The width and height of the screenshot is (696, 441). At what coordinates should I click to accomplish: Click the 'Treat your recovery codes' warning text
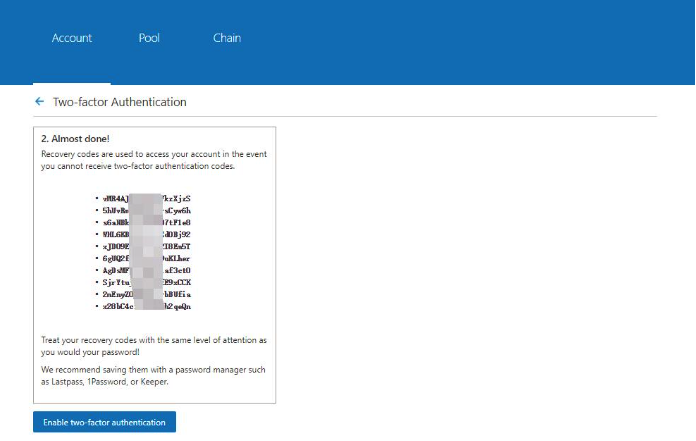click(x=153, y=346)
